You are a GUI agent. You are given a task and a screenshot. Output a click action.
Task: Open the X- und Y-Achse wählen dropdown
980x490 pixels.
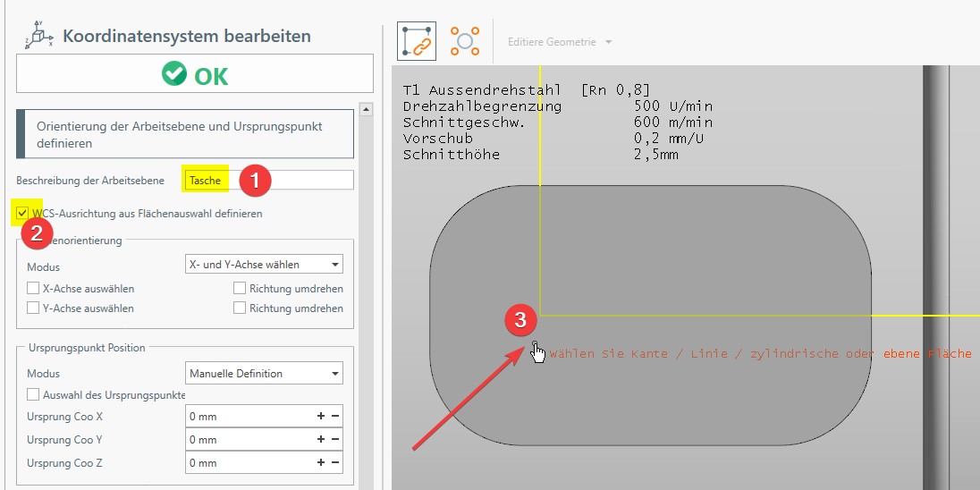coord(263,265)
